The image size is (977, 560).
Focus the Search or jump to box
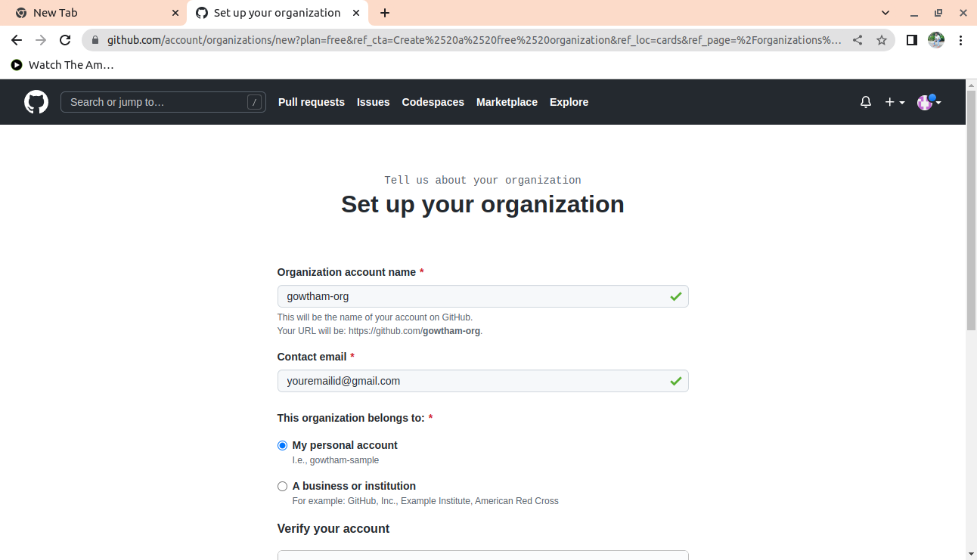pyautogui.click(x=155, y=102)
